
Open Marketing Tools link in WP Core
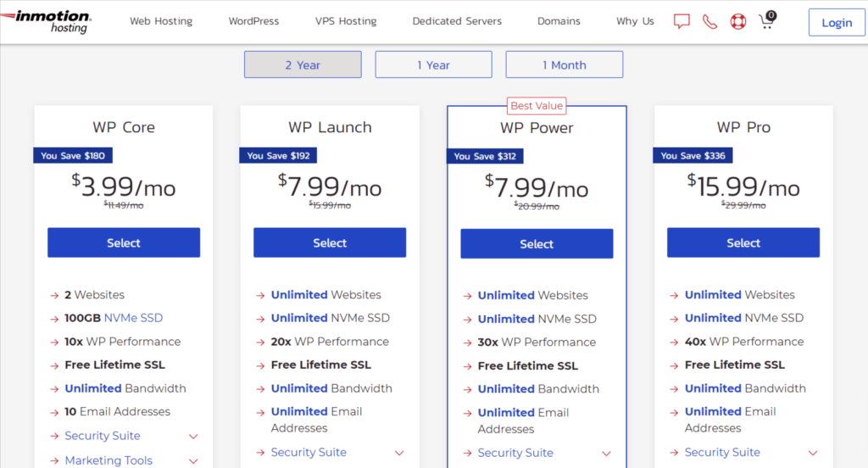click(108, 460)
